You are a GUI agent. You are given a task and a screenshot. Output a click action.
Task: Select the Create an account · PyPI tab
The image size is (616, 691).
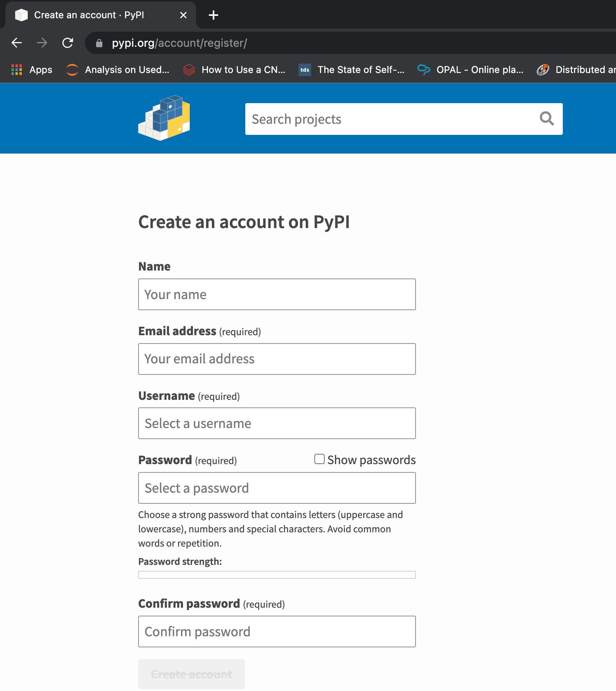(89, 15)
